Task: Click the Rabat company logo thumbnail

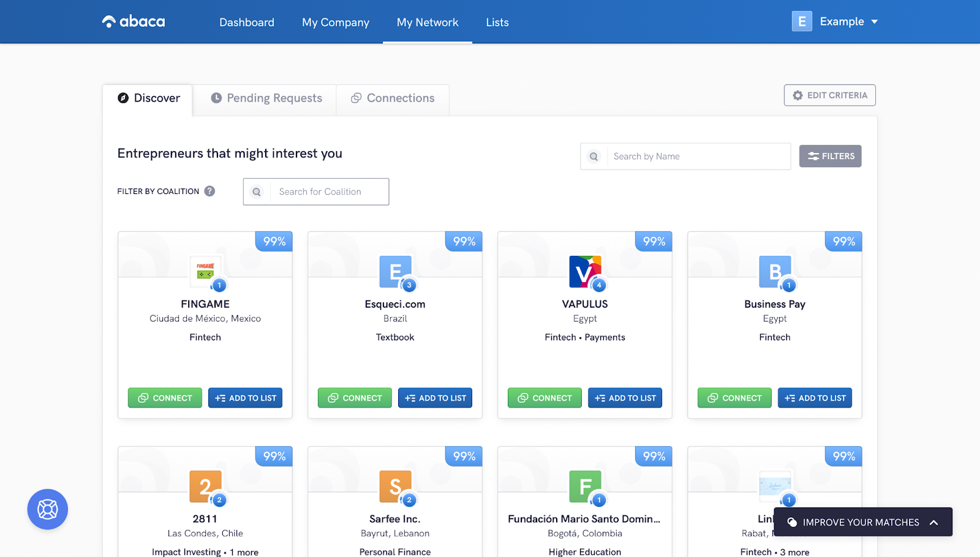Action: 775,486
